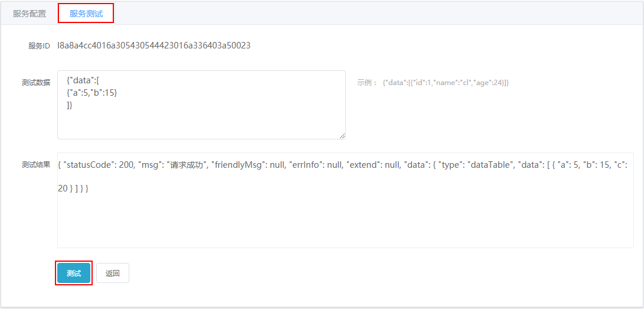The height and width of the screenshot is (309, 644).
Task: Switch to the 服务配置 tab
Action: tap(30, 14)
